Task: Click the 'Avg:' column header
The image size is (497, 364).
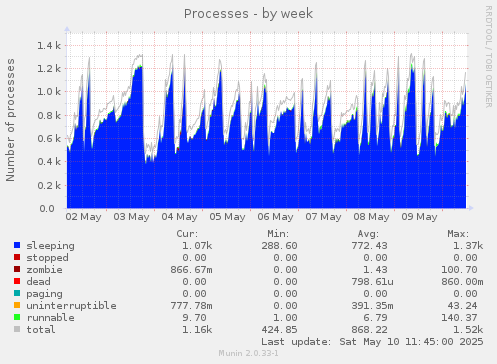Action: click(368, 234)
